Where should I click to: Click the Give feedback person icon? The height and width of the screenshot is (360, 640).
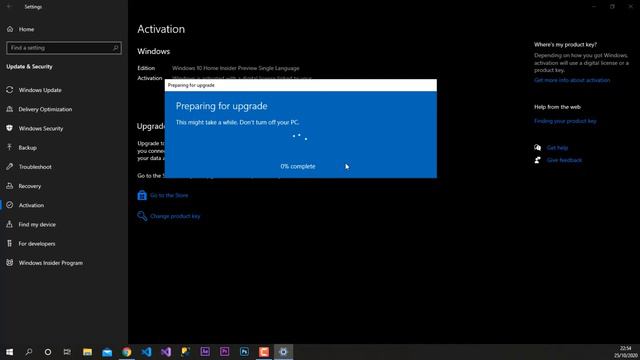(538, 160)
